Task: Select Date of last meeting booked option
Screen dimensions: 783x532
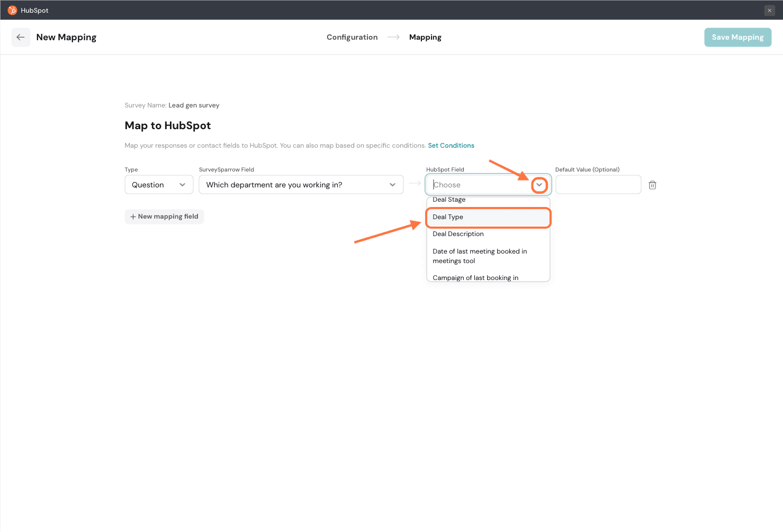Action: tap(479, 256)
